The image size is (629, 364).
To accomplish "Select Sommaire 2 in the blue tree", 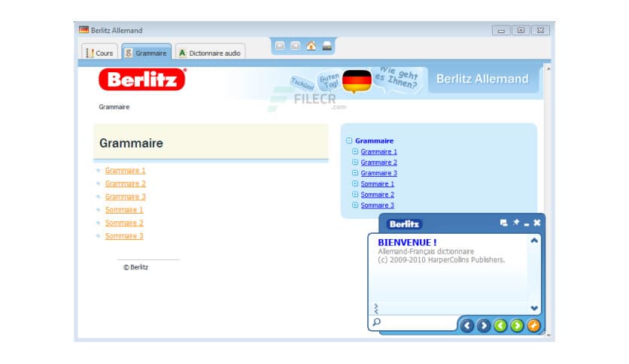I will pyautogui.click(x=377, y=195).
